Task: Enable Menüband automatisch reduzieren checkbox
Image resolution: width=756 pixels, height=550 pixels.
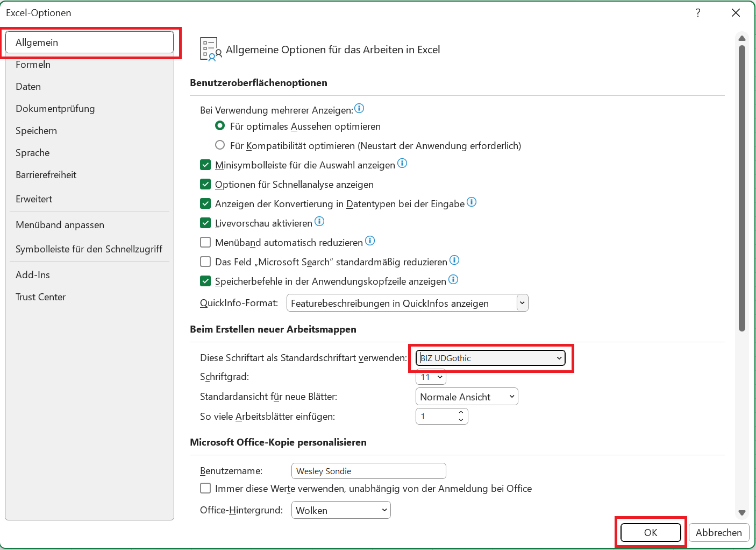Action: pos(205,242)
